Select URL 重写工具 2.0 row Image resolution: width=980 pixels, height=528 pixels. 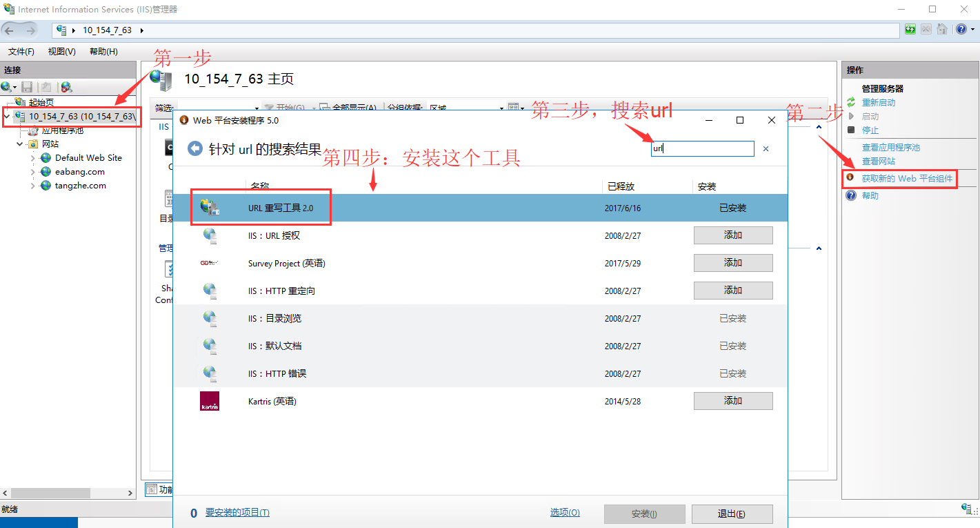click(480, 208)
